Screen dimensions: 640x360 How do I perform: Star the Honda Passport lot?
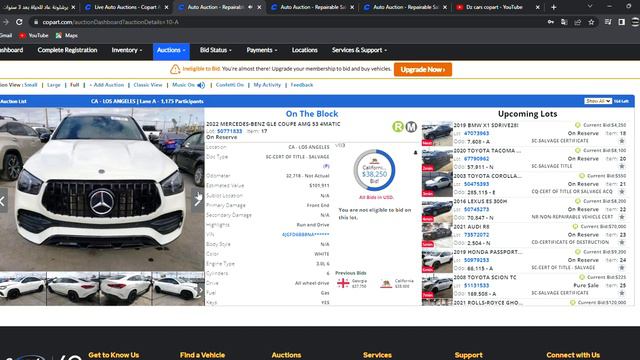pos(622,268)
